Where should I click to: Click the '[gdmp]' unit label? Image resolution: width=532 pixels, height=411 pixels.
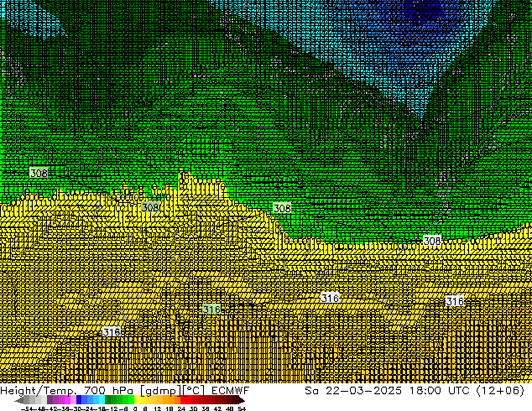161,391
